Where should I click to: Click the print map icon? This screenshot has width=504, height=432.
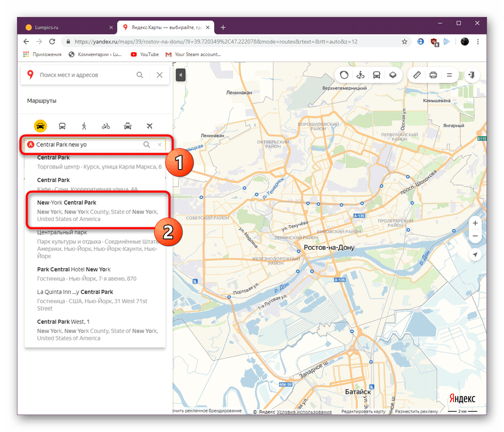coord(433,75)
